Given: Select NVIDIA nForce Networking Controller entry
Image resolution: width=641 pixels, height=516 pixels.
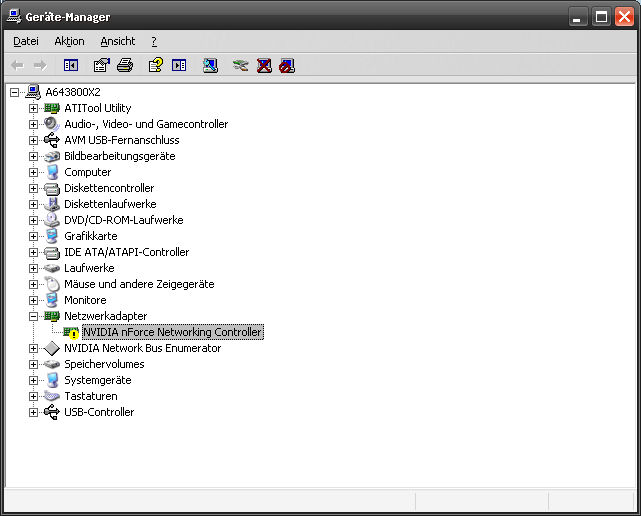Looking at the screenshot, I should pos(173,332).
